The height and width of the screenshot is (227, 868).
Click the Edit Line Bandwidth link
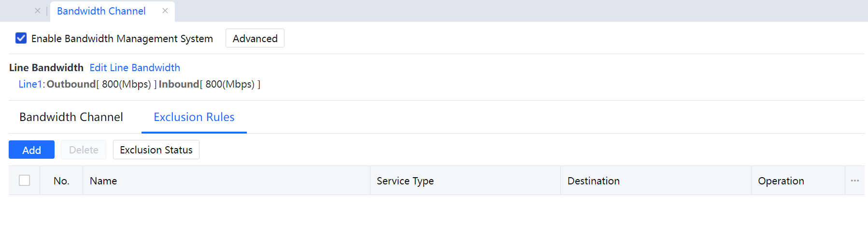135,68
